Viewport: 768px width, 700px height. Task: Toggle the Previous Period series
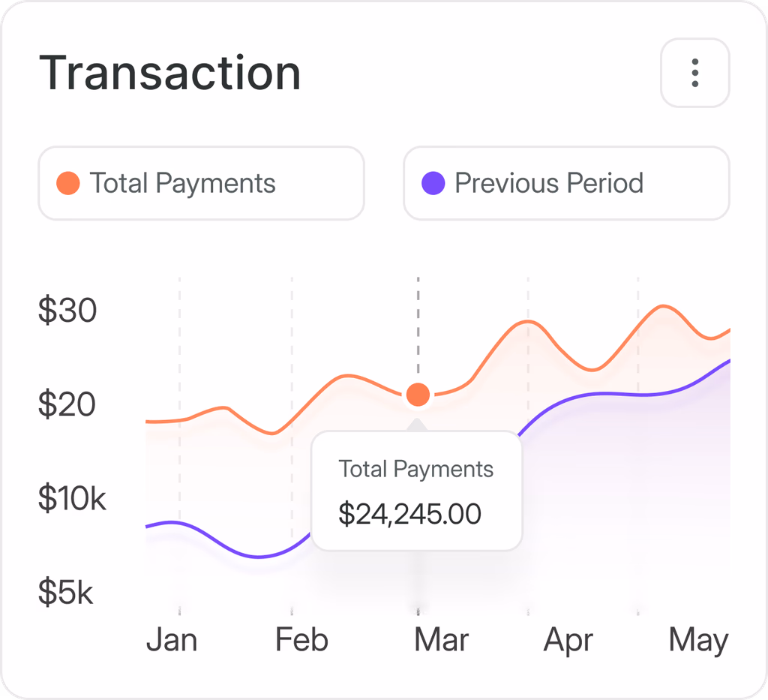[x=566, y=183]
